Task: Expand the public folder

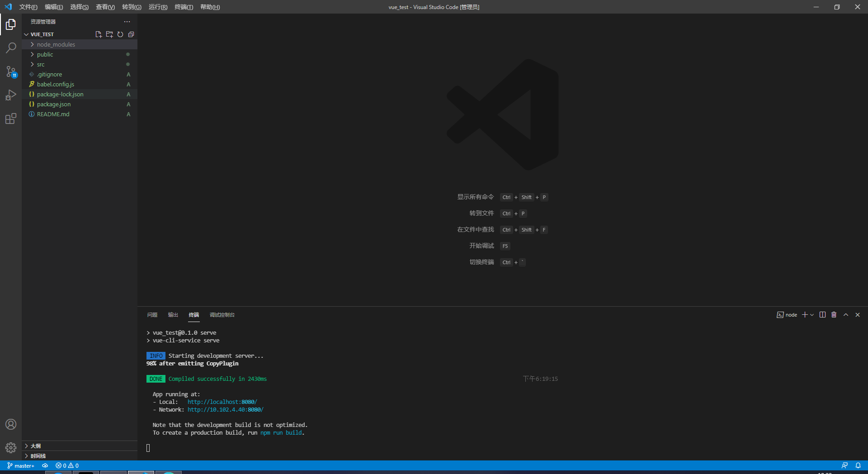Action: 80,54
